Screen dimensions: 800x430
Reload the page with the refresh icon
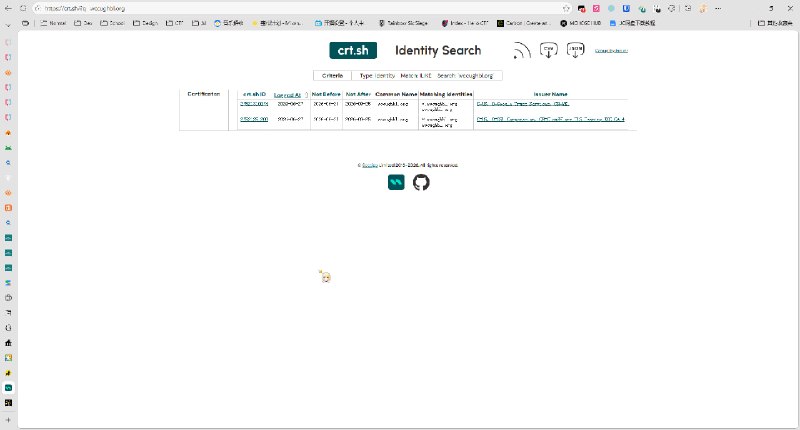pyautogui.click(x=23, y=8)
